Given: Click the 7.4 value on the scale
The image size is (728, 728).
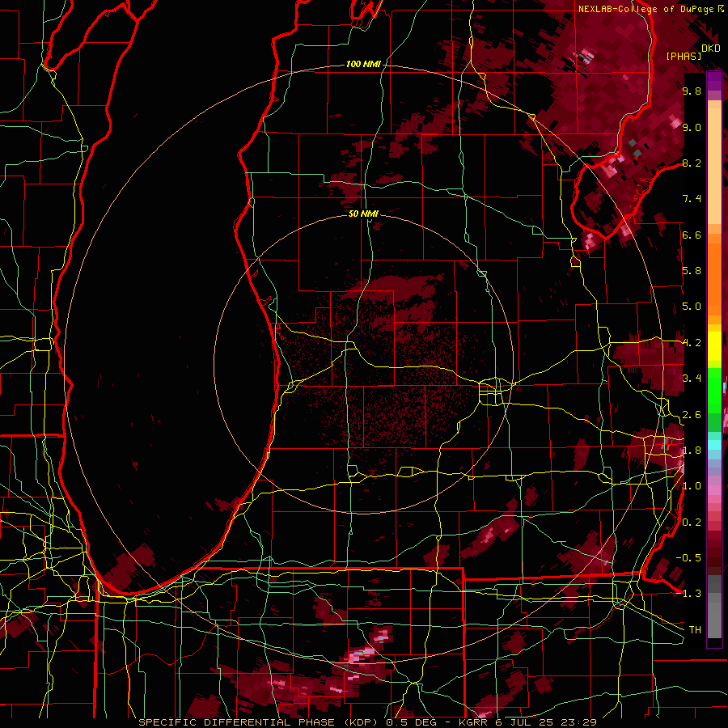Looking at the screenshot, I should click(x=692, y=199).
